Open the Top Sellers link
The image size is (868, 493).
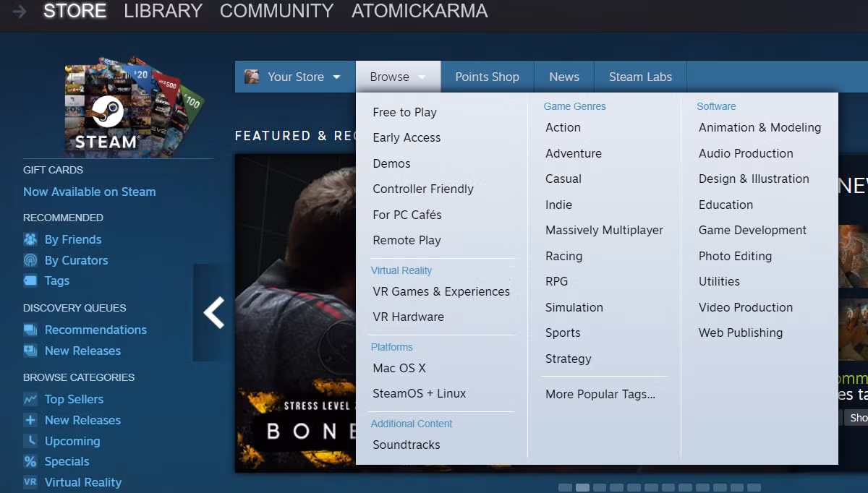click(74, 399)
